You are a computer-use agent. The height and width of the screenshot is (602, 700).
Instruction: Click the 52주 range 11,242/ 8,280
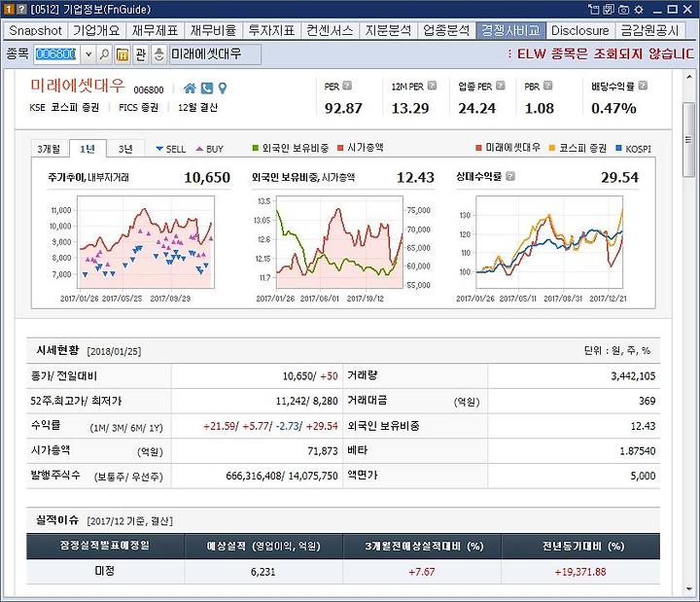click(x=306, y=401)
